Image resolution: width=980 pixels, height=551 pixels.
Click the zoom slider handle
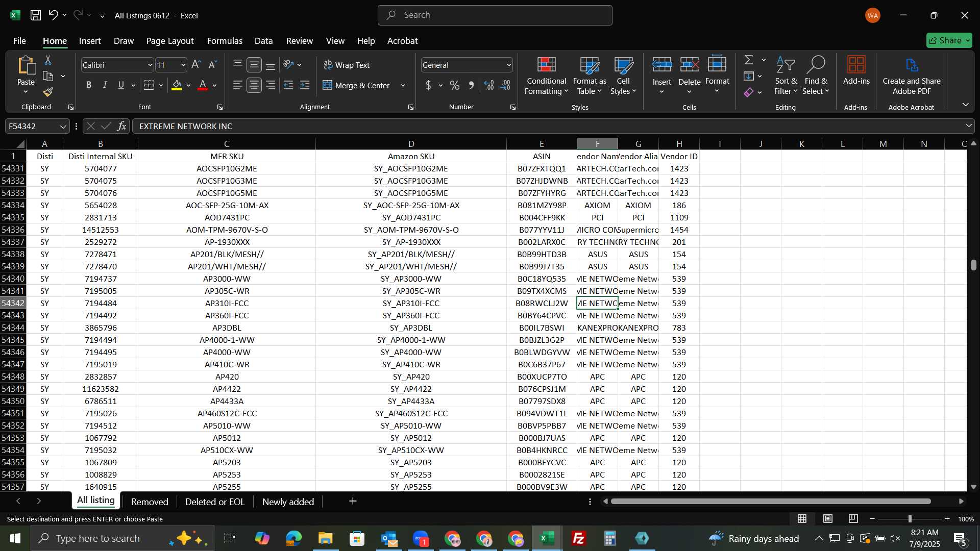click(910, 519)
